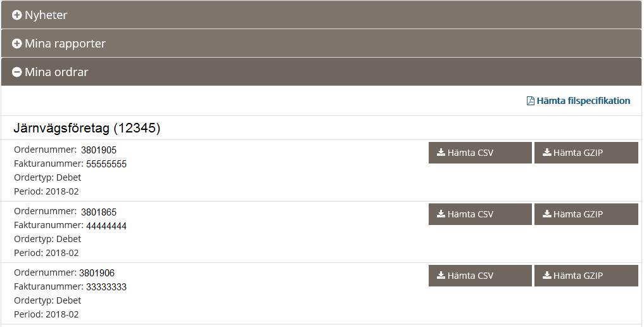Open the Mina rapporter accordion header
Viewport: 644px width, 327px height.
321,43
